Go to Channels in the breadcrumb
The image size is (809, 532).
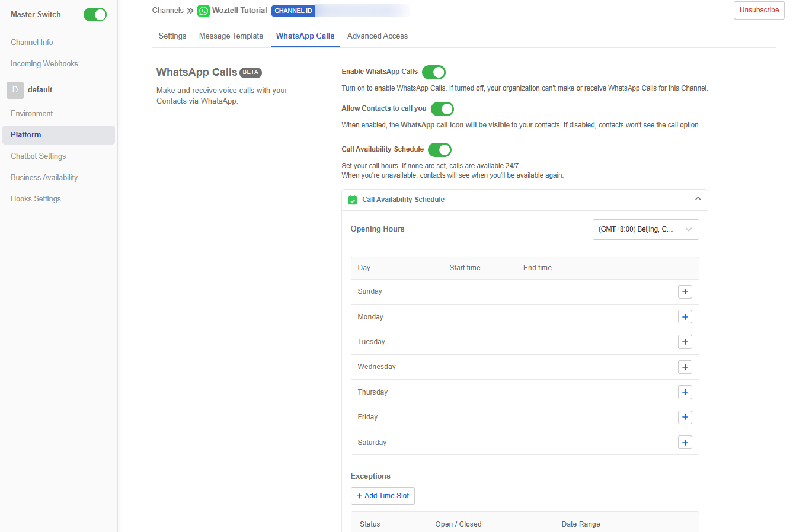(168, 11)
